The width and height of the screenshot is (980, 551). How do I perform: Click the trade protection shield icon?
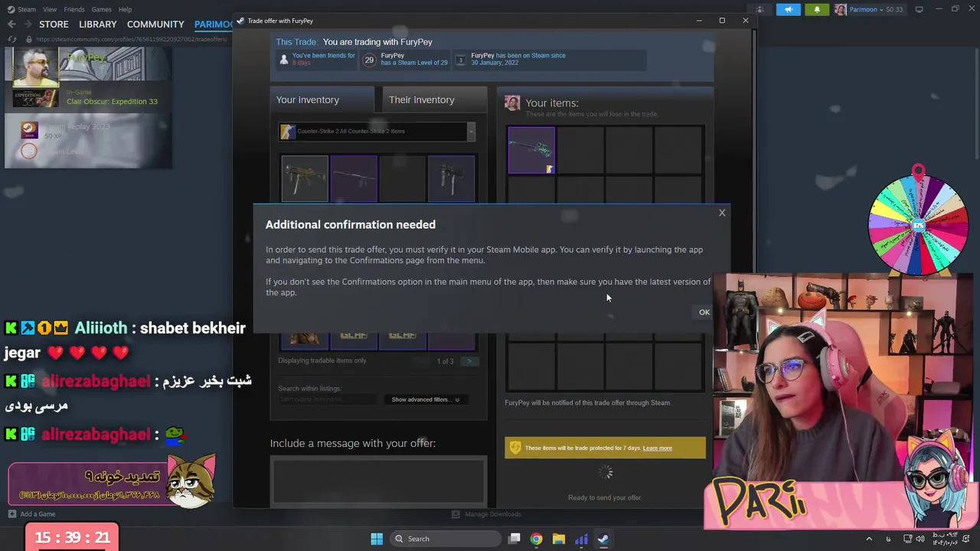(x=515, y=448)
